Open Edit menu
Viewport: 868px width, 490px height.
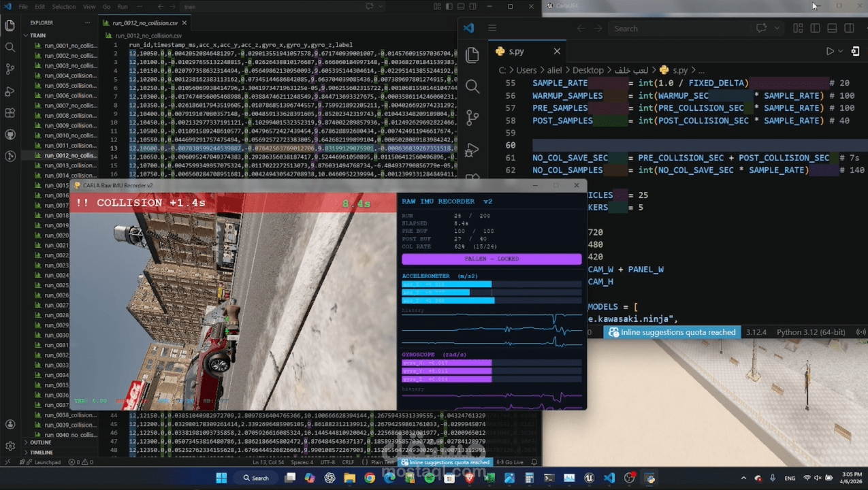click(x=40, y=6)
